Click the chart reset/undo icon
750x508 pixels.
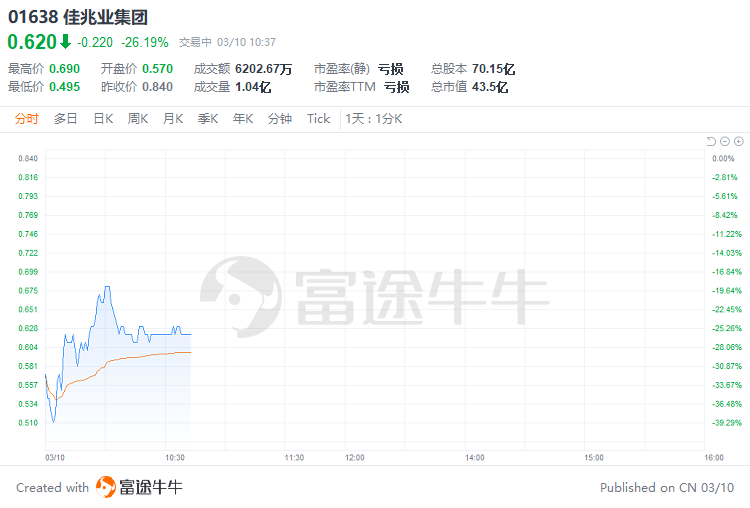711,141
